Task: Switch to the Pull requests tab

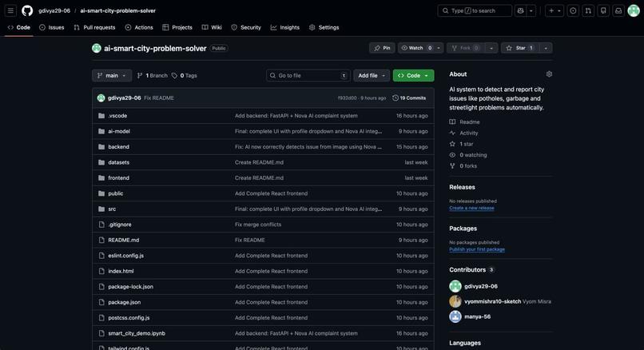Action: click(94, 27)
